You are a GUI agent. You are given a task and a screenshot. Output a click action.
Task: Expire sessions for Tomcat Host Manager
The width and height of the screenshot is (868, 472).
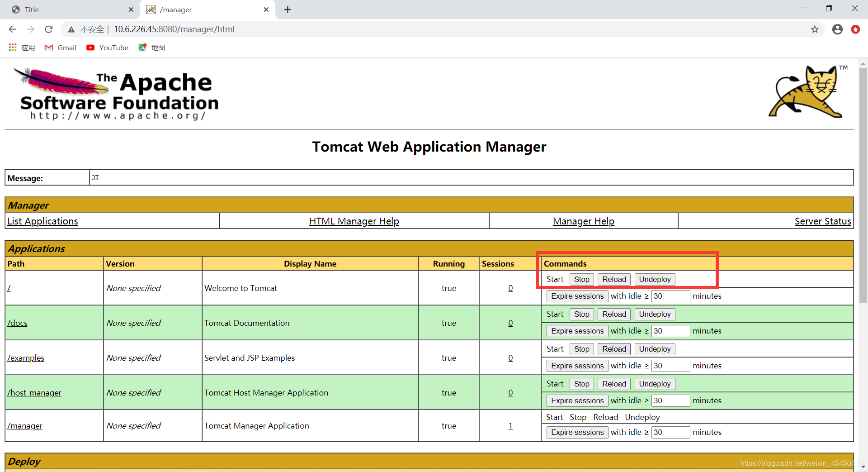pos(577,401)
